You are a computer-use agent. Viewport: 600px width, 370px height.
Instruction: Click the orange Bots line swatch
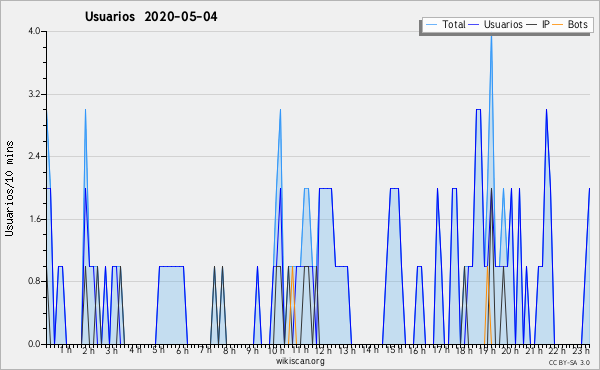coord(558,25)
